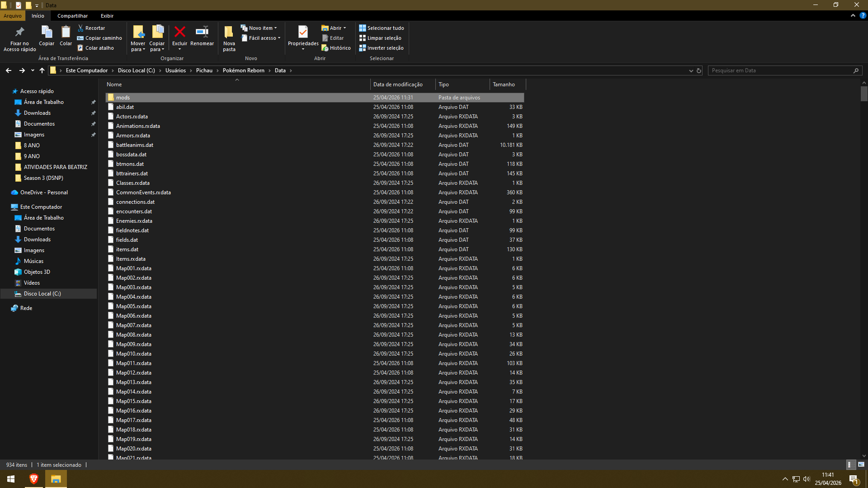Open the Exibir ribbon tab
The width and height of the screenshot is (868, 488).
[107, 16]
